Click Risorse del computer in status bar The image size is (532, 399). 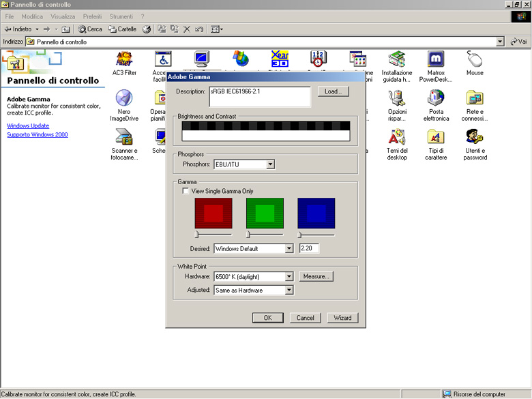coord(475,394)
